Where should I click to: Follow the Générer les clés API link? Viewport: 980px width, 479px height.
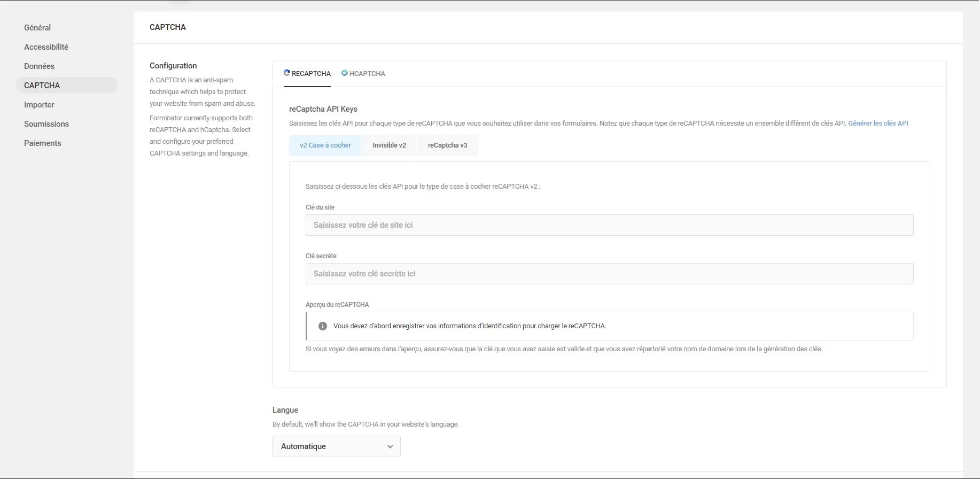(878, 123)
